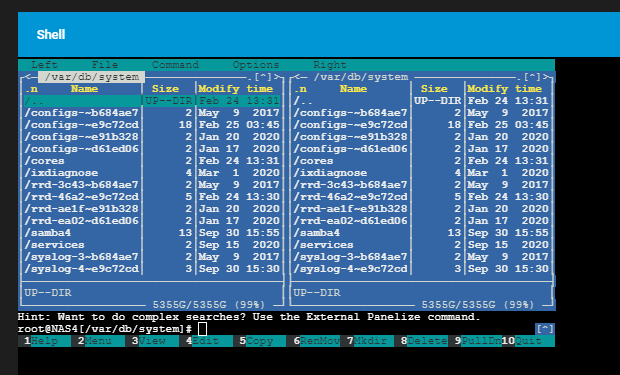Viewport: 620px width, 375px height.
Task: Click the left panel [^] history dropdown
Action: click(263, 77)
